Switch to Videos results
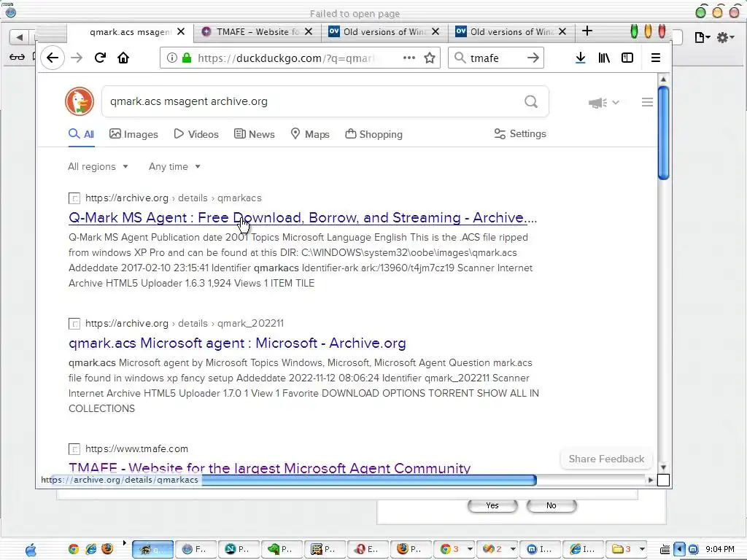This screenshot has height=560, width=747. point(196,134)
